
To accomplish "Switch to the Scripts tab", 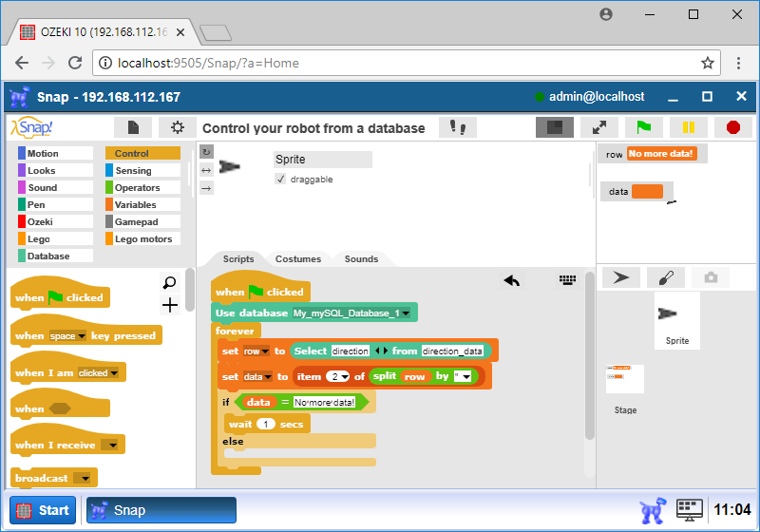I will tap(238, 258).
